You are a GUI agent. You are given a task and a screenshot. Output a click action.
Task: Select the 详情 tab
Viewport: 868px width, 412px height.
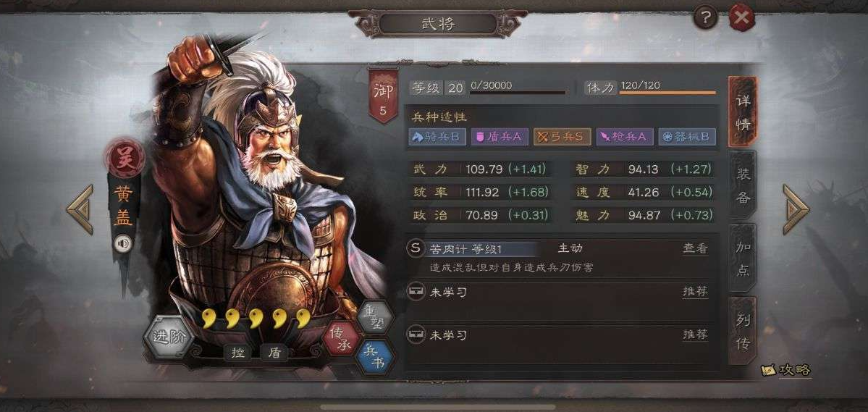pos(742,112)
